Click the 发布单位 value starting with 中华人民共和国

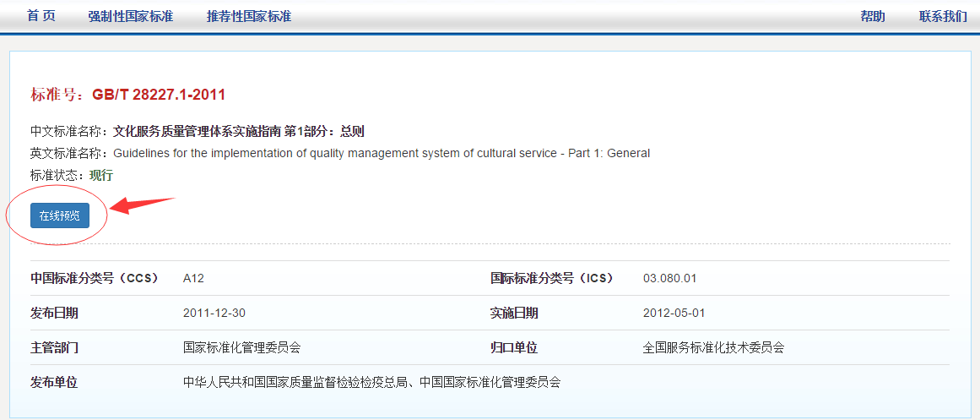[371, 382]
